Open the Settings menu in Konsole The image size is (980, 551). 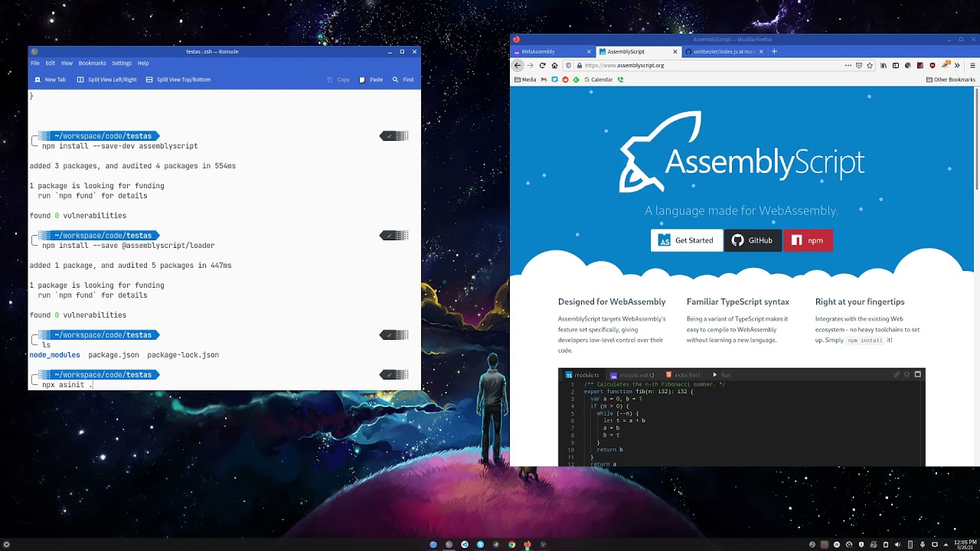point(122,63)
